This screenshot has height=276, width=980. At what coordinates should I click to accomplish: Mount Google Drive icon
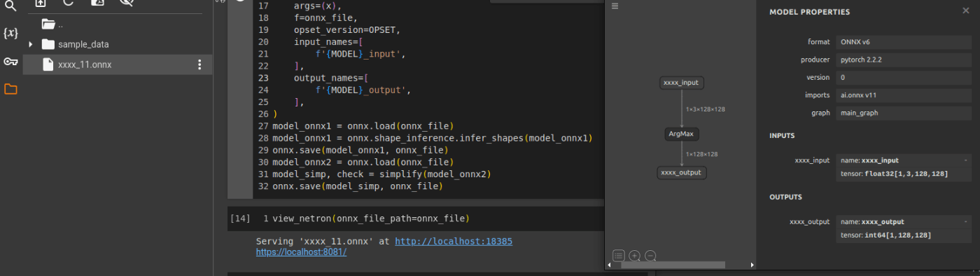pyautogui.click(x=97, y=3)
